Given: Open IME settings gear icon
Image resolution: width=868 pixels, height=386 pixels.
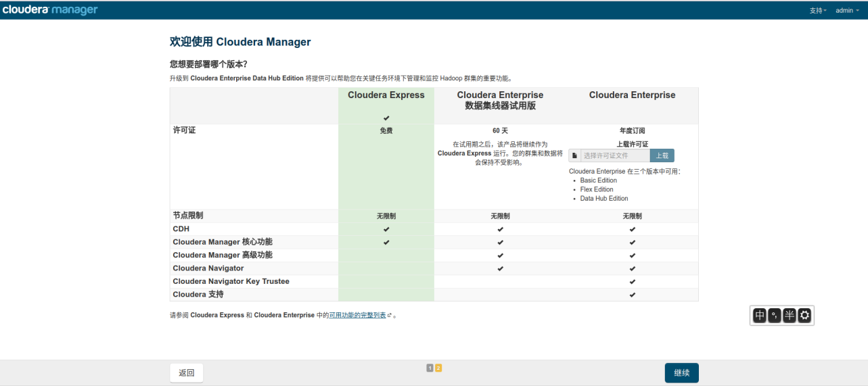Looking at the screenshot, I should (x=804, y=316).
